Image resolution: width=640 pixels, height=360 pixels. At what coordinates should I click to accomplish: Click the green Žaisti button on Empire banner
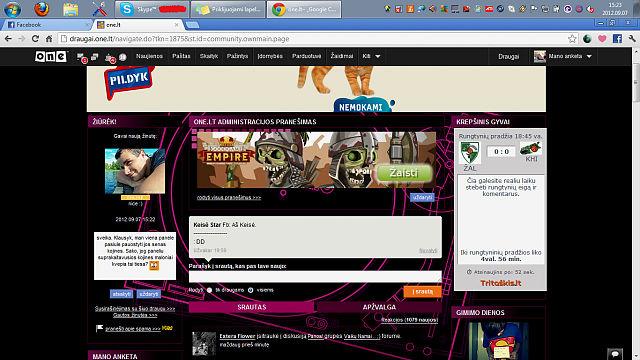[404, 173]
